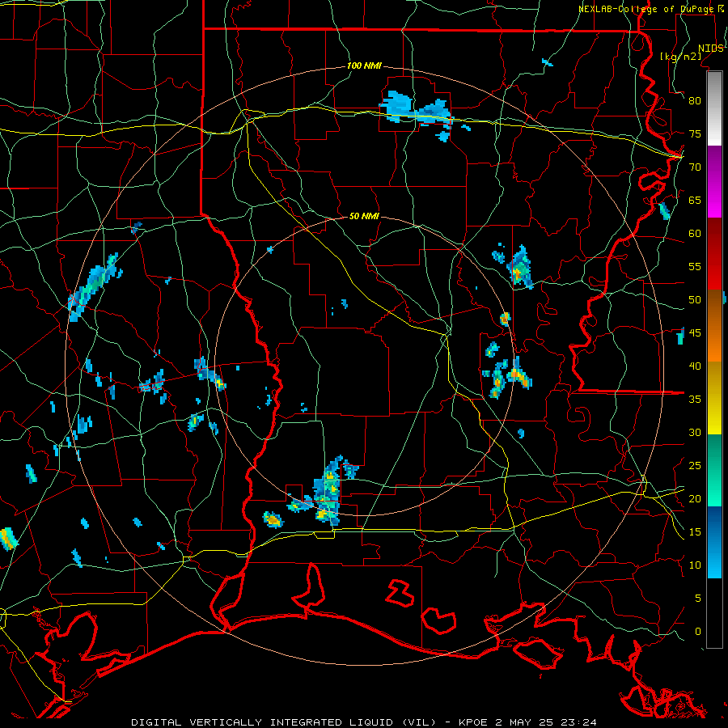Screen dimensions: 728x728
Task: Pick the red segment of the VIL color bar
Action: pyautogui.click(x=714, y=254)
